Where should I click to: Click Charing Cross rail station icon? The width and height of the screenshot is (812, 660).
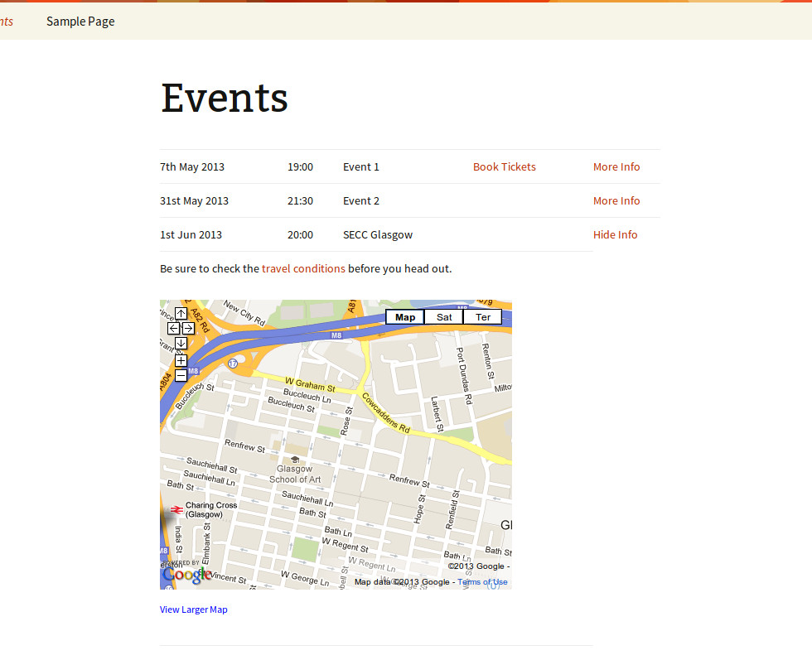(x=176, y=509)
